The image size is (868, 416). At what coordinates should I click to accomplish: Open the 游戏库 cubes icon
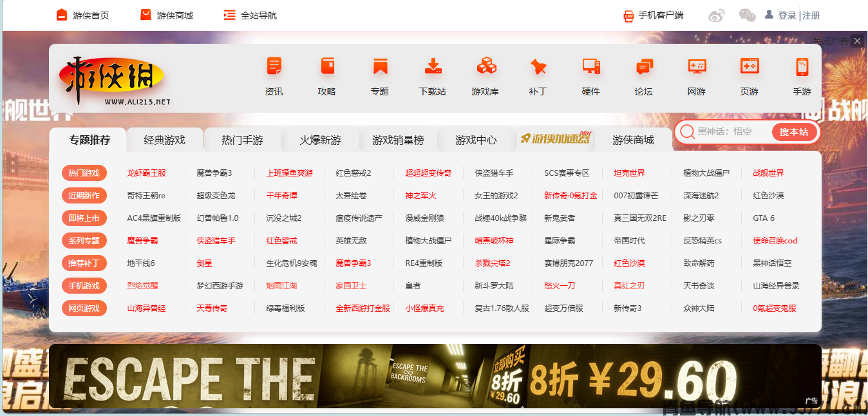click(x=486, y=66)
